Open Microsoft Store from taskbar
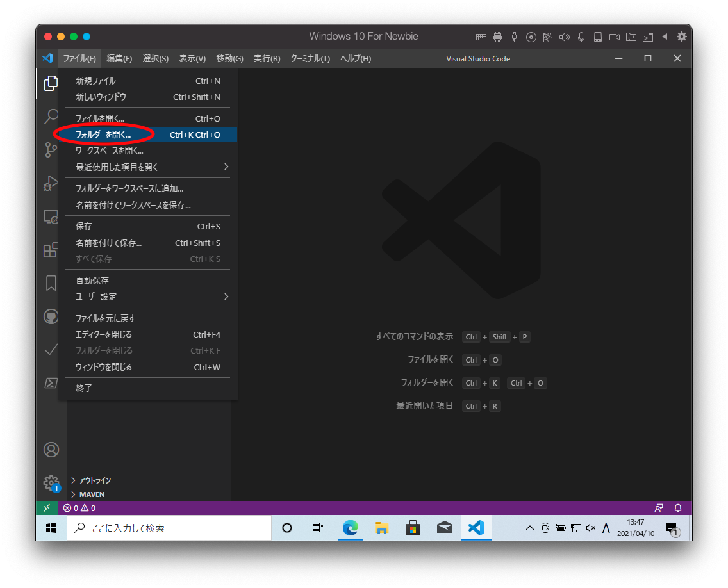 tap(412, 528)
